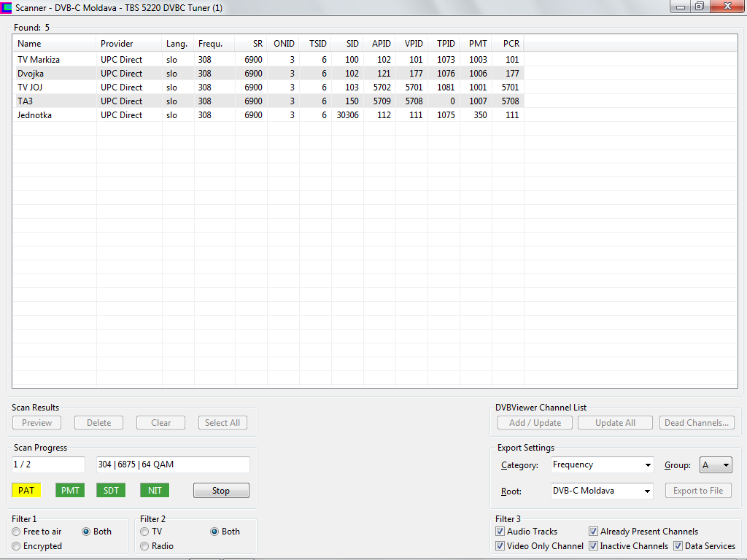747x560 pixels.
Task: Click SID value 30306 in Jednotka row
Action: [x=348, y=114]
